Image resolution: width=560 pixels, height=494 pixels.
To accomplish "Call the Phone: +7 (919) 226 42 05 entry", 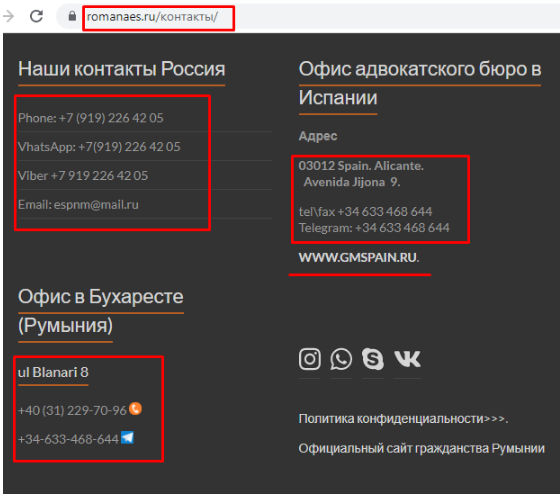I will pyautogui.click(x=91, y=118).
